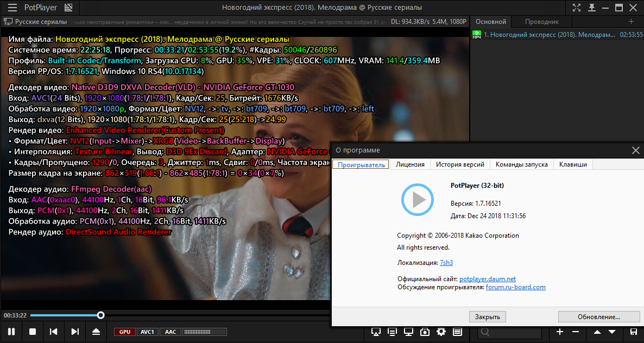
Task: Add an item to the playlist
Action: pos(559,332)
